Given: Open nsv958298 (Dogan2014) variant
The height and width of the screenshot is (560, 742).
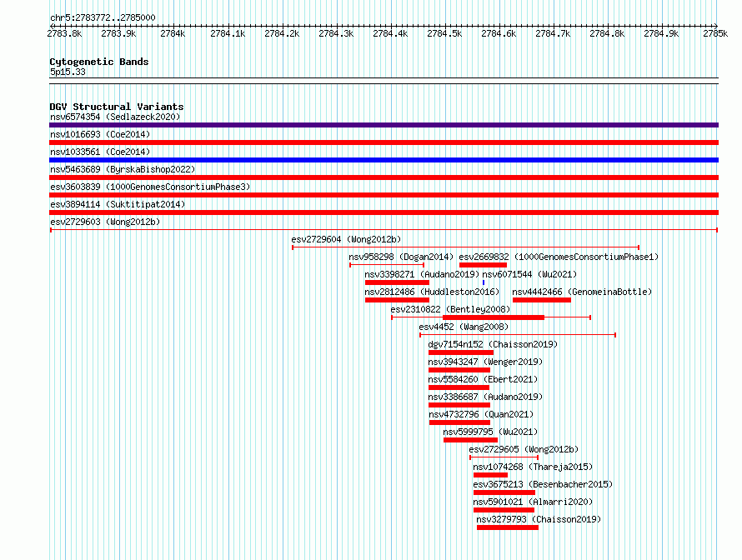Looking at the screenshot, I should [401, 257].
